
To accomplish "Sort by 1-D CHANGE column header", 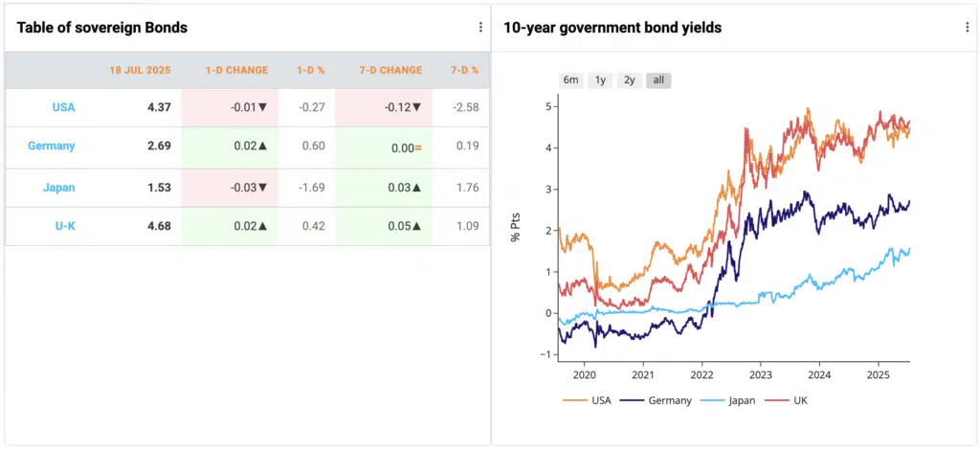I will [237, 70].
